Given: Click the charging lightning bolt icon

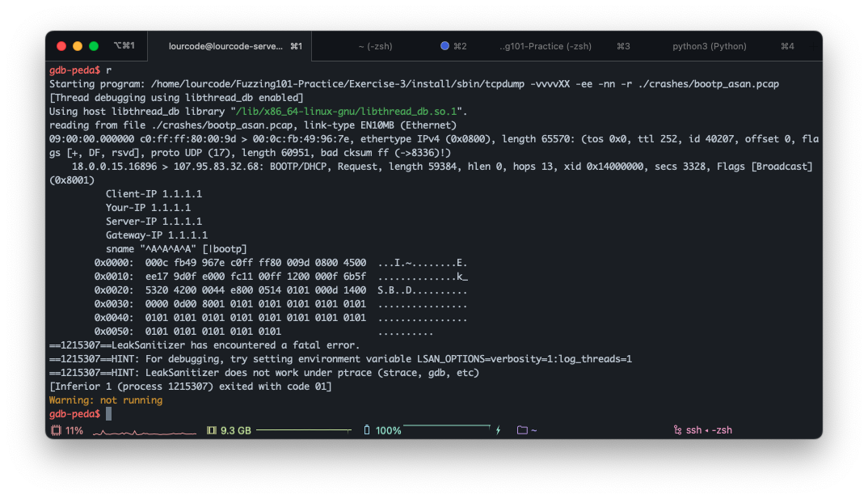Looking at the screenshot, I should (x=499, y=430).
